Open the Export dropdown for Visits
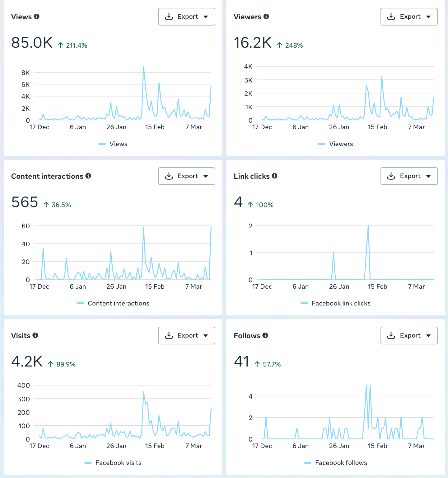 coord(206,335)
